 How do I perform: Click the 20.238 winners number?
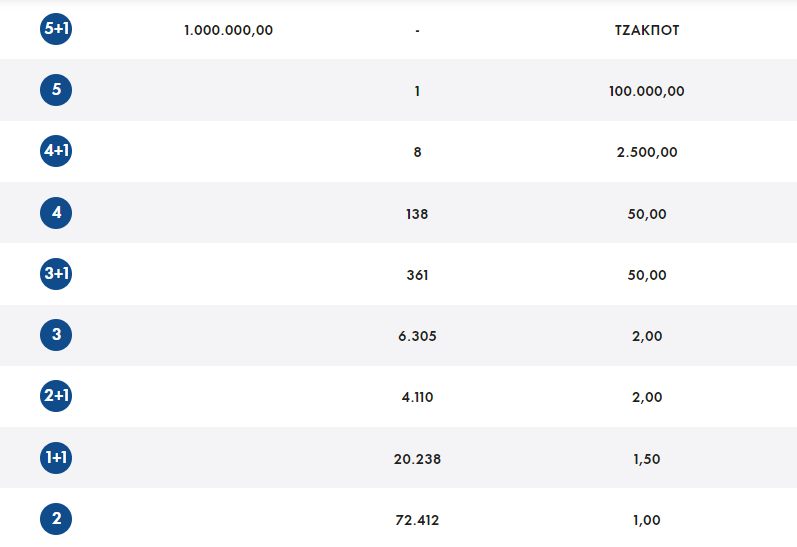click(x=417, y=459)
